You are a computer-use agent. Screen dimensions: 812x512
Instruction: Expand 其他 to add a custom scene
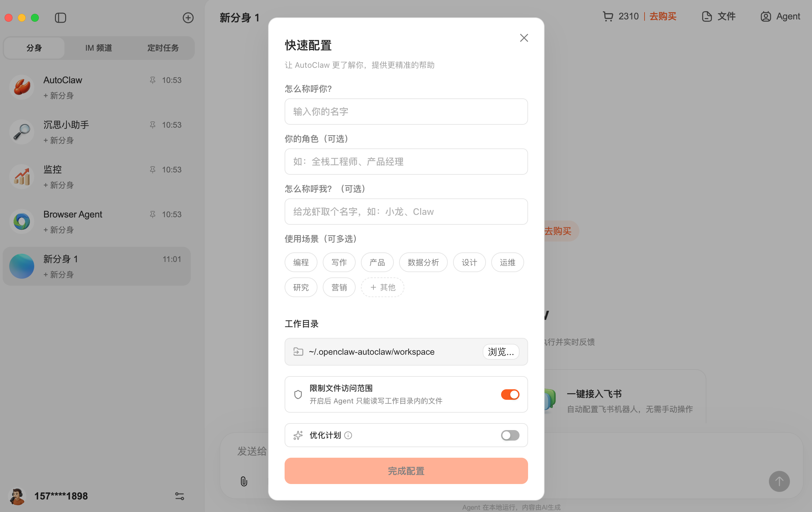pos(382,287)
